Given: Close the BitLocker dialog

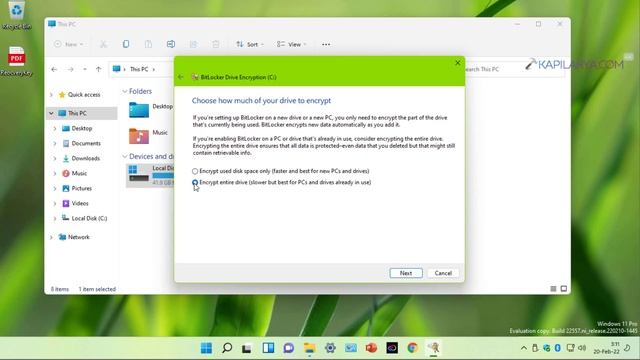Looking at the screenshot, I should [458, 63].
